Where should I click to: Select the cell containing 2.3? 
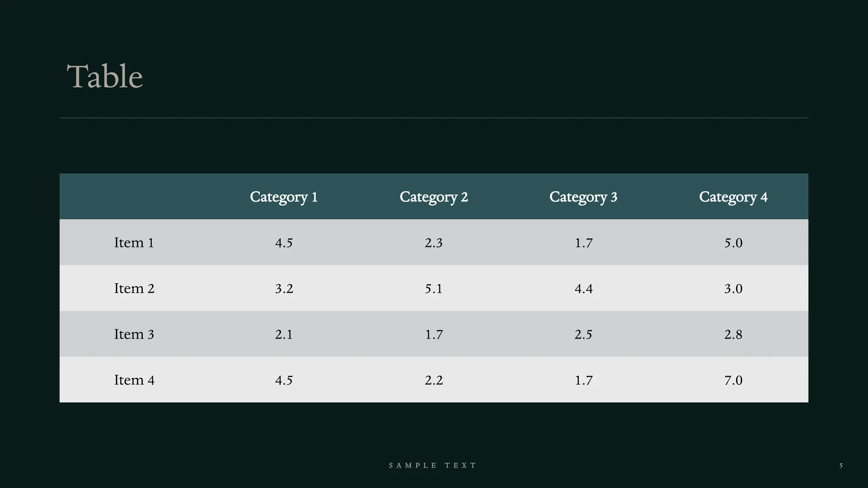click(x=434, y=243)
